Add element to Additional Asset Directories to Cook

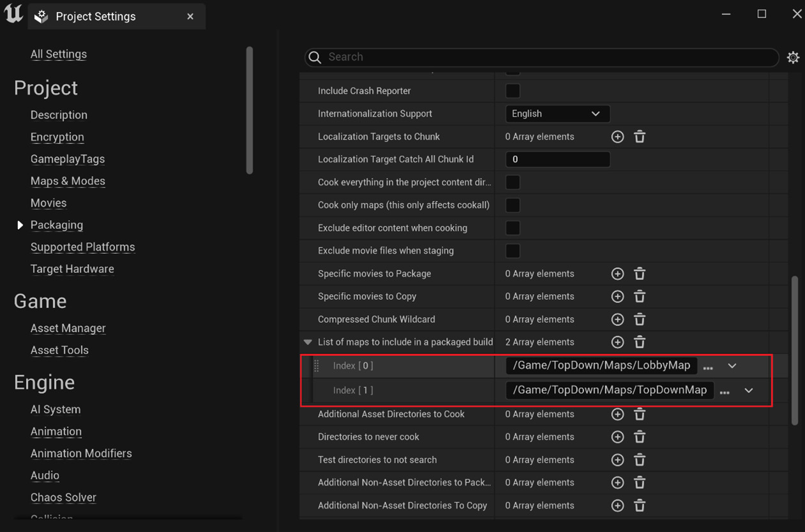[x=617, y=414]
